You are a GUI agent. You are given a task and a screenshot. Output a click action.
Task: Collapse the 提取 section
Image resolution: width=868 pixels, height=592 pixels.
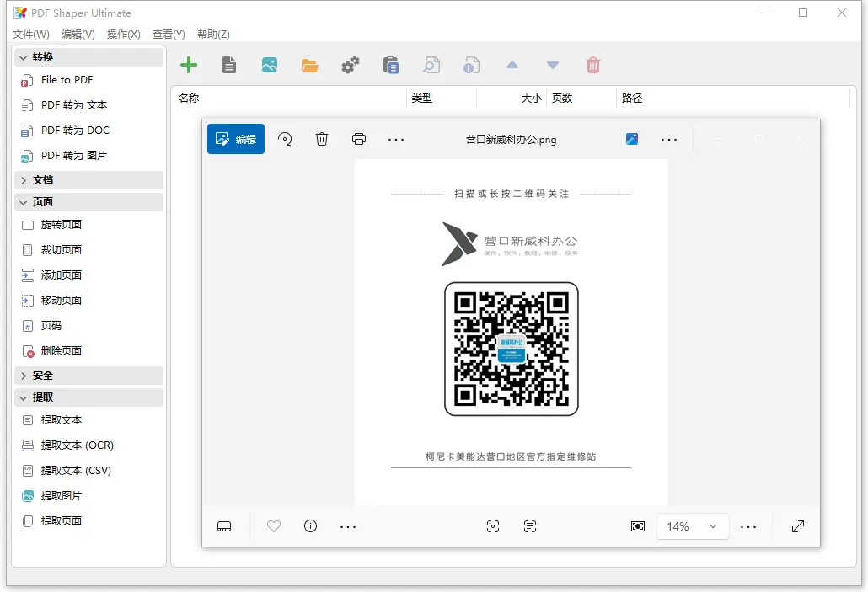point(88,397)
